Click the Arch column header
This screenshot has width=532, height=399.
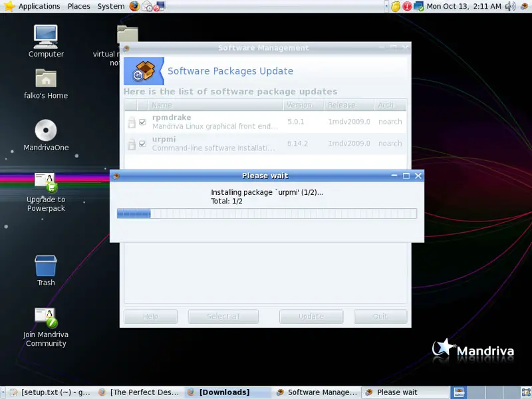point(390,105)
